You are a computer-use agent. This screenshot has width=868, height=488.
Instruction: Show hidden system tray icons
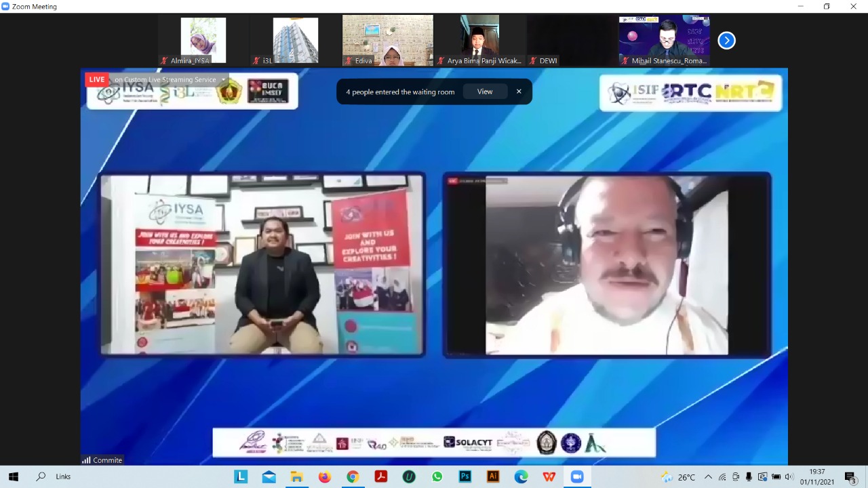[708, 476]
